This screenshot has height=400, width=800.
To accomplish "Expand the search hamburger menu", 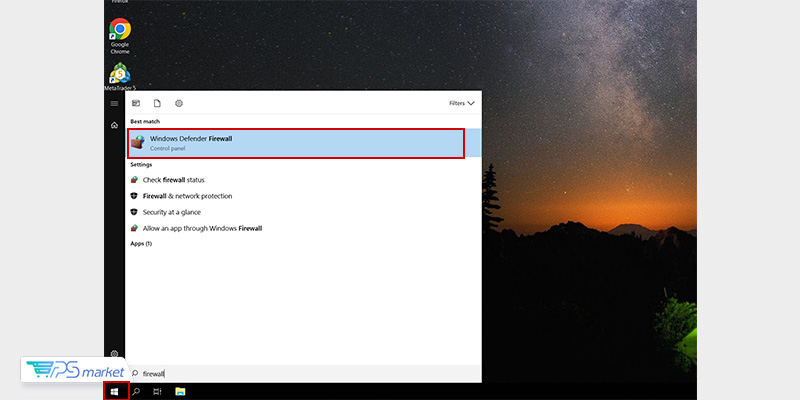I will 114,104.
